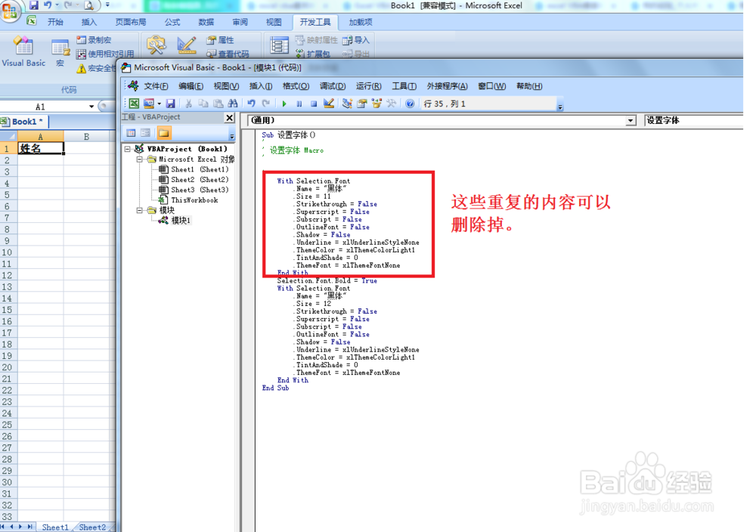Open the VBA toolbar options arrow
The image size is (756, 532).
click(560, 107)
